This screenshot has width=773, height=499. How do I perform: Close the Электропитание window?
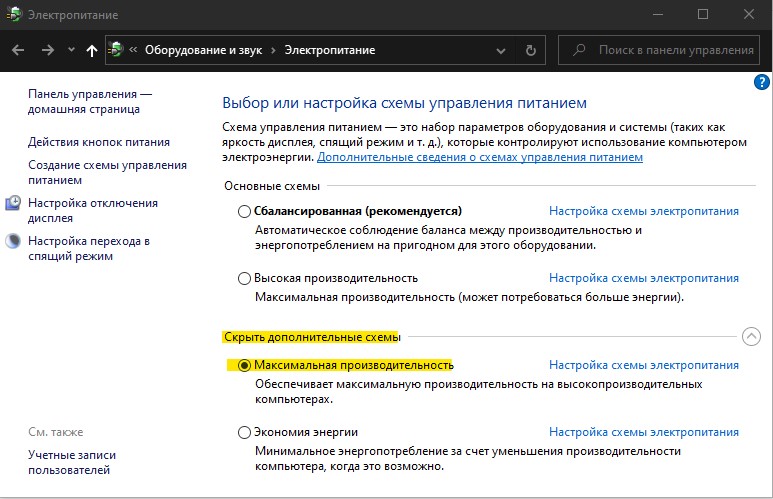coord(749,15)
